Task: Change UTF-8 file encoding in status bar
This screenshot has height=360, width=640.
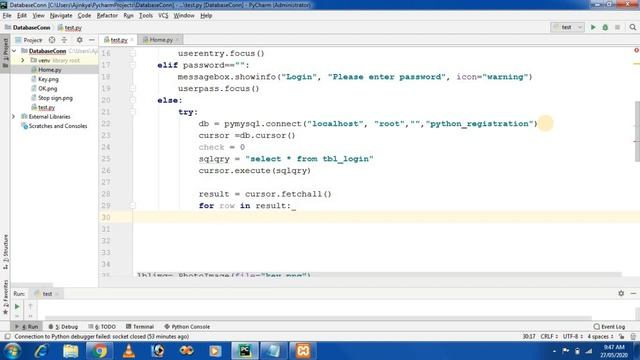Action: (572, 336)
